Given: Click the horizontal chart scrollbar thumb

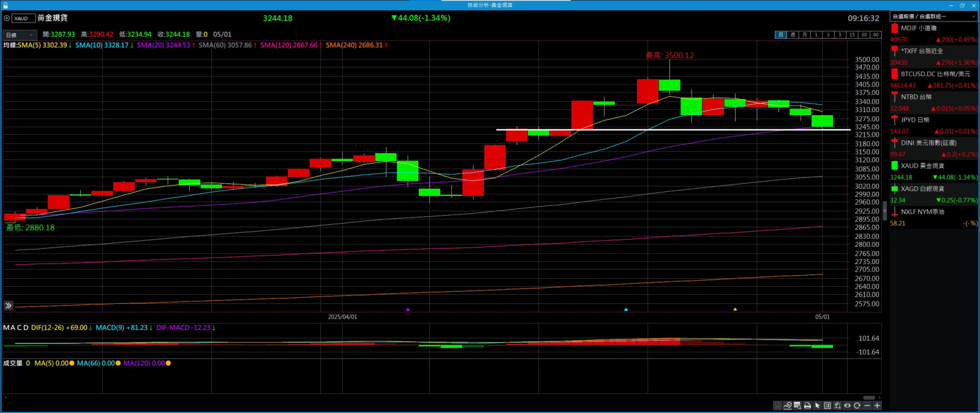Looking at the screenshot, I should point(869,398).
